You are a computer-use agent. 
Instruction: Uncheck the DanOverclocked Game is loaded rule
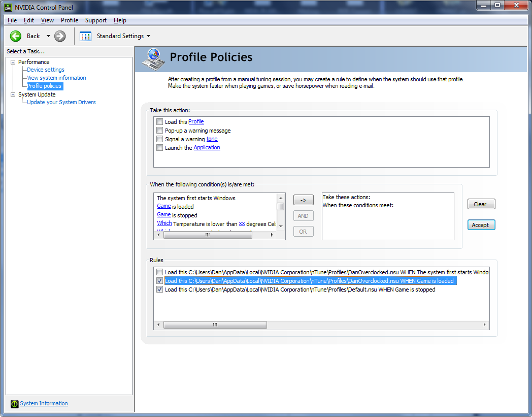(x=159, y=281)
